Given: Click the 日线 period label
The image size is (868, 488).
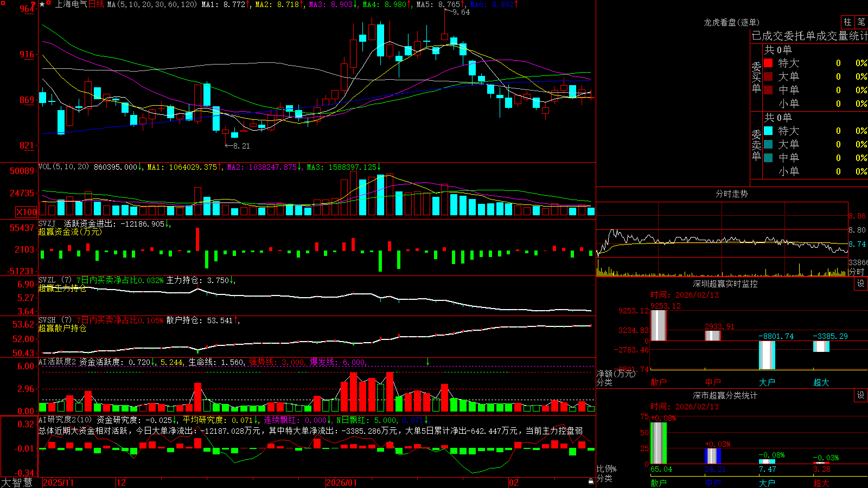Looking at the screenshot, I should tap(96, 4).
